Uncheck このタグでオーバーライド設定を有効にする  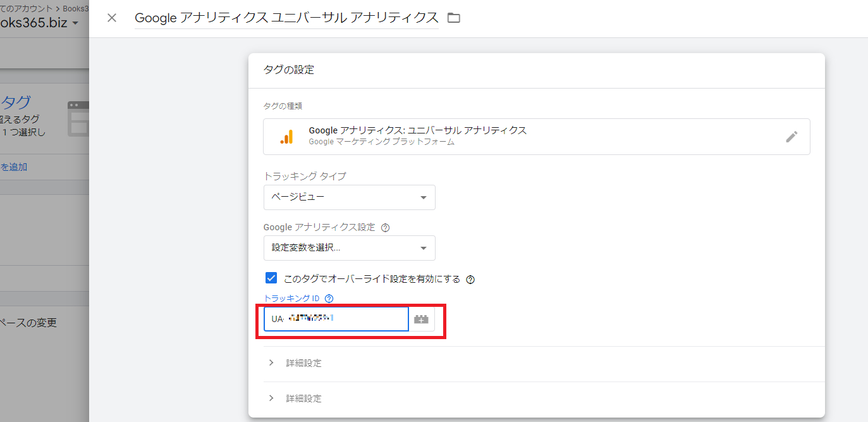point(271,277)
